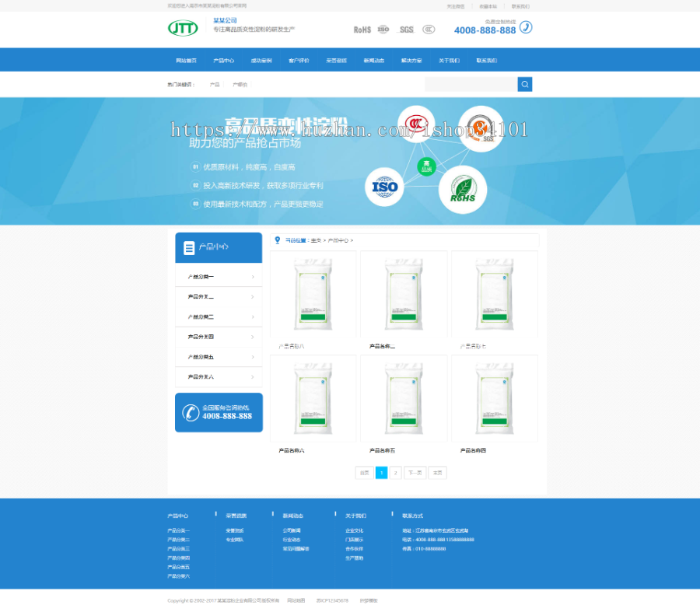Click the list icon in the 产品中心 sidebar header
Screen dimensions: 700x612
pyautogui.click(x=189, y=248)
